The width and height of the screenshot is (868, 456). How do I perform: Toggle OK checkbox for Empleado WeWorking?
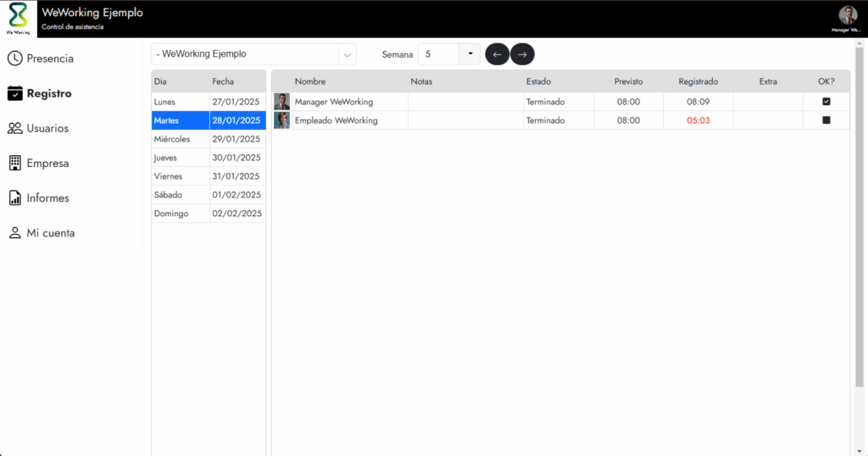tap(826, 120)
